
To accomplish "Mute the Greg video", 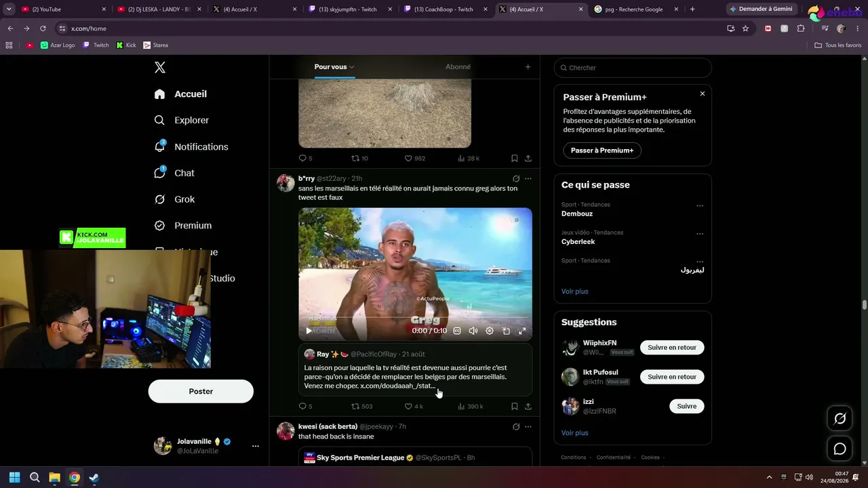I will coord(473,331).
